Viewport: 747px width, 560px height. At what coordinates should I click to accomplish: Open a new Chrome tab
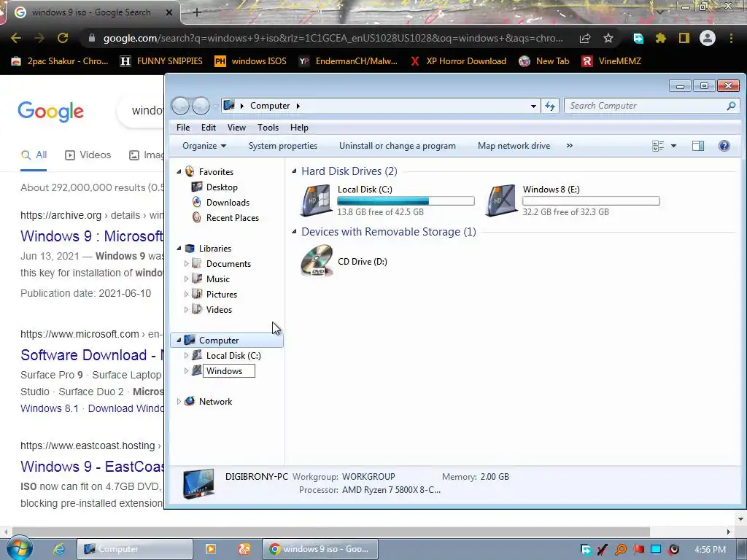[x=197, y=12]
